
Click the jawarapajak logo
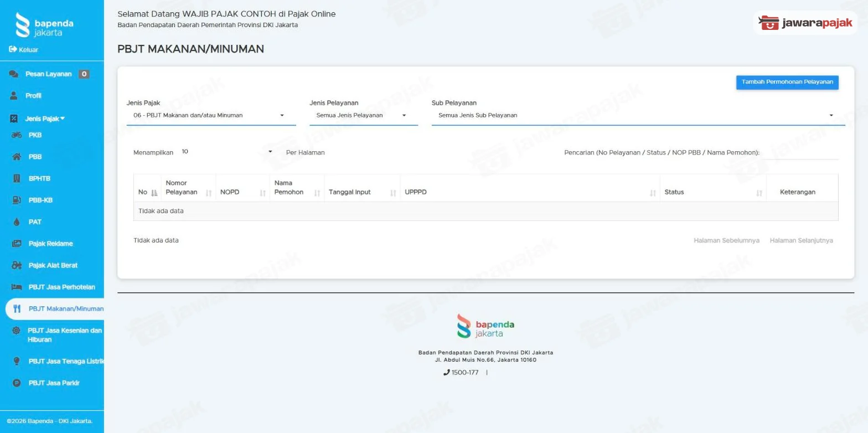805,23
